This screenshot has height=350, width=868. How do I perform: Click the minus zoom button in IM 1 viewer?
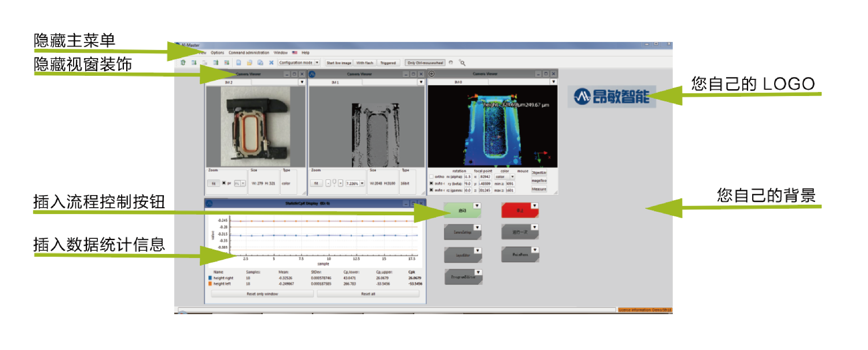(328, 183)
